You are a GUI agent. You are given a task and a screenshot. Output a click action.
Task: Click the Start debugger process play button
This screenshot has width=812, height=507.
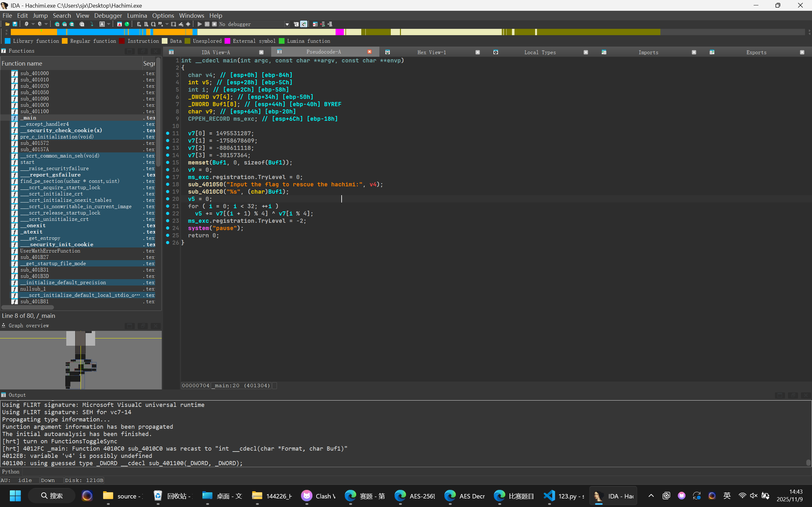tap(200, 24)
